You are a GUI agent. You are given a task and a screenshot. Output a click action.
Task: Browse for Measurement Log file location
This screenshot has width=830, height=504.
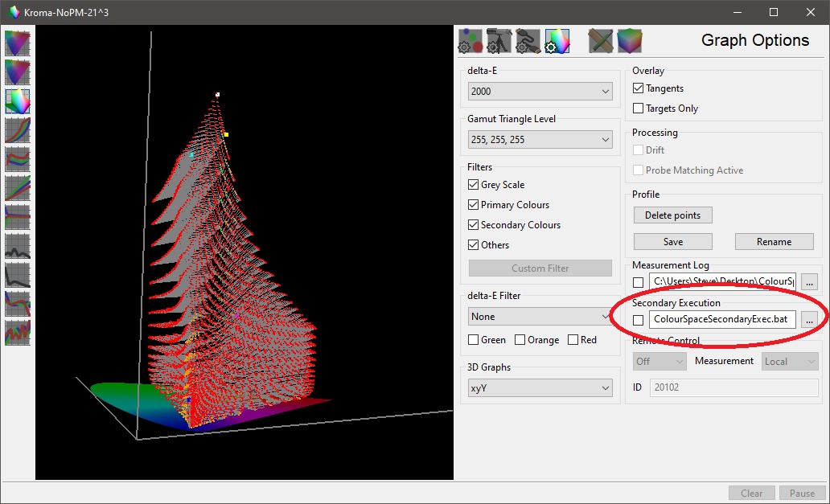809,281
